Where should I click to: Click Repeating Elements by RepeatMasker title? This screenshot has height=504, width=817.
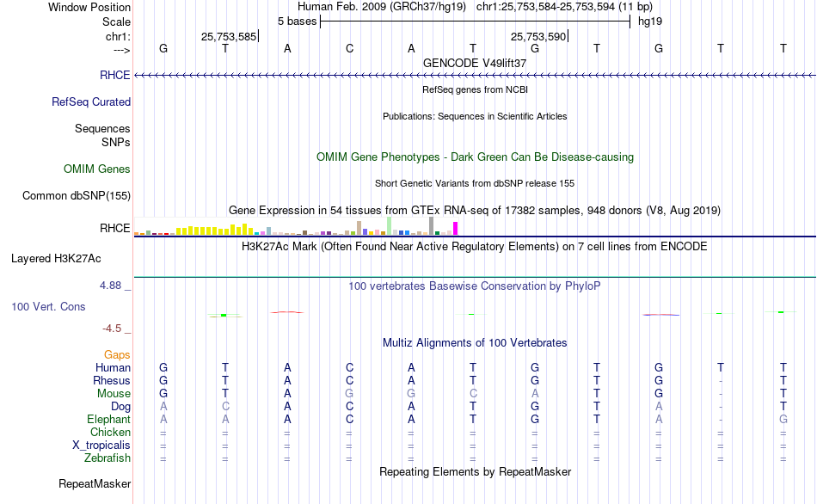click(475, 471)
